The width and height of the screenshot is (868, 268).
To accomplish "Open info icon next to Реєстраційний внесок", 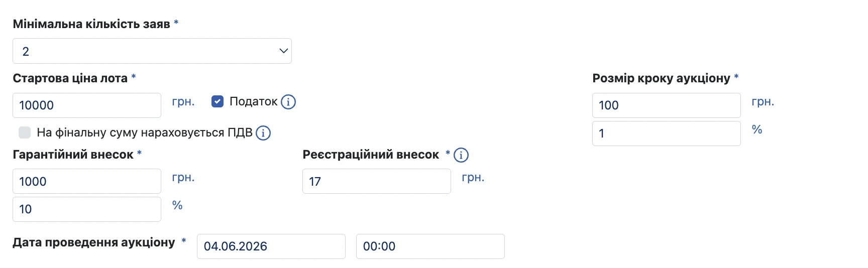I will coord(461,155).
